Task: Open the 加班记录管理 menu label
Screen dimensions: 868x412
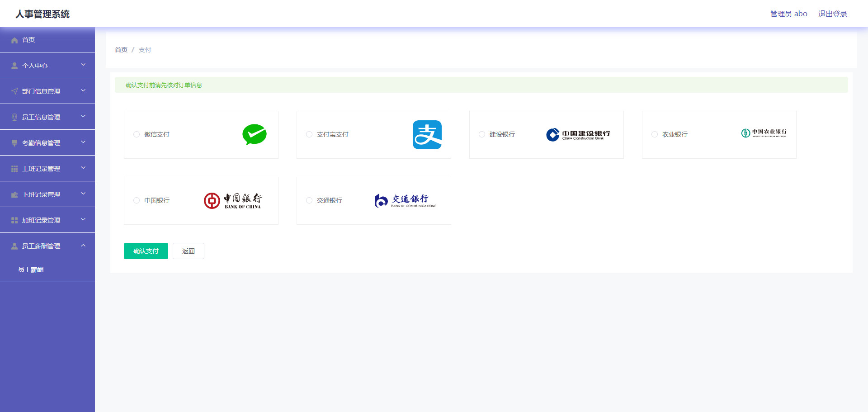Action: (x=41, y=220)
